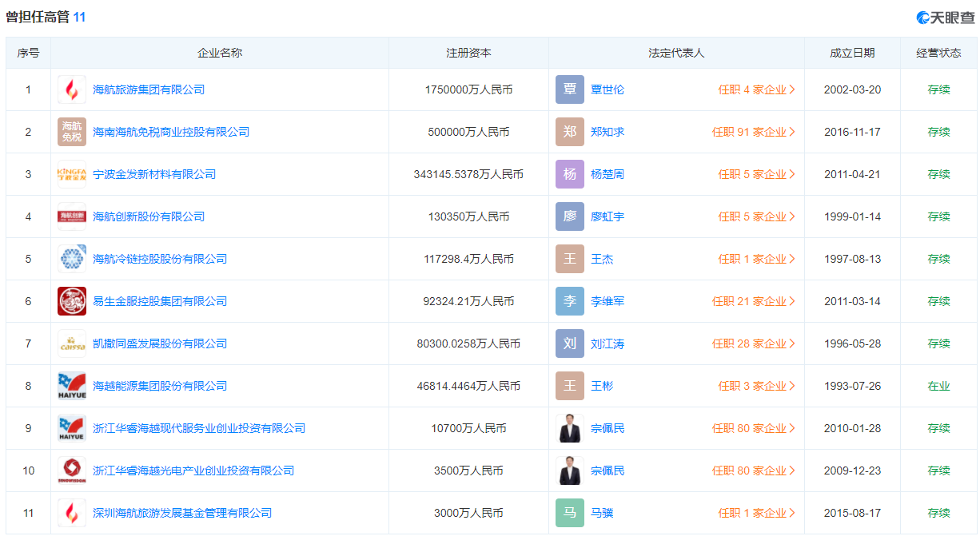Expand 任职 5 家企业 for 廖虹宇
Image resolution: width=980 pixels, height=540 pixels.
click(x=756, y=216)
